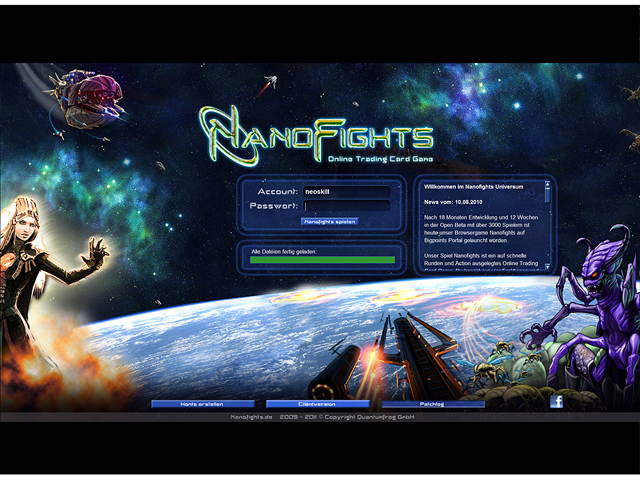Click the Nanofights spielen login button
The height and width of the screenshot is (480, 640).
click(x=330, y=222)
